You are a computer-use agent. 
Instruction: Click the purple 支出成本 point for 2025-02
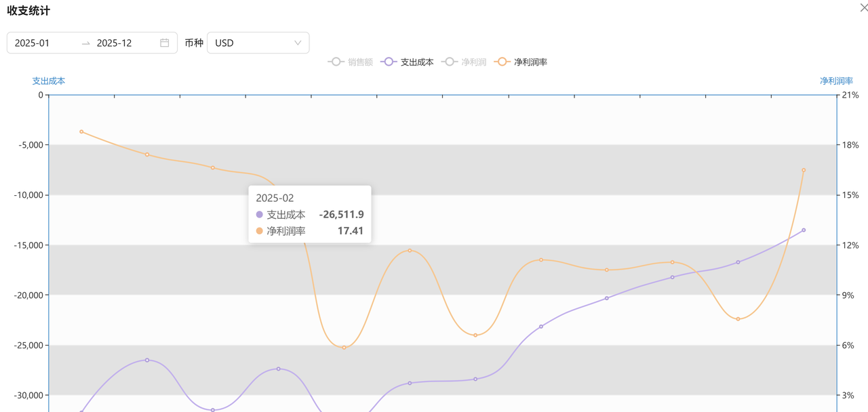click(147, 360)
